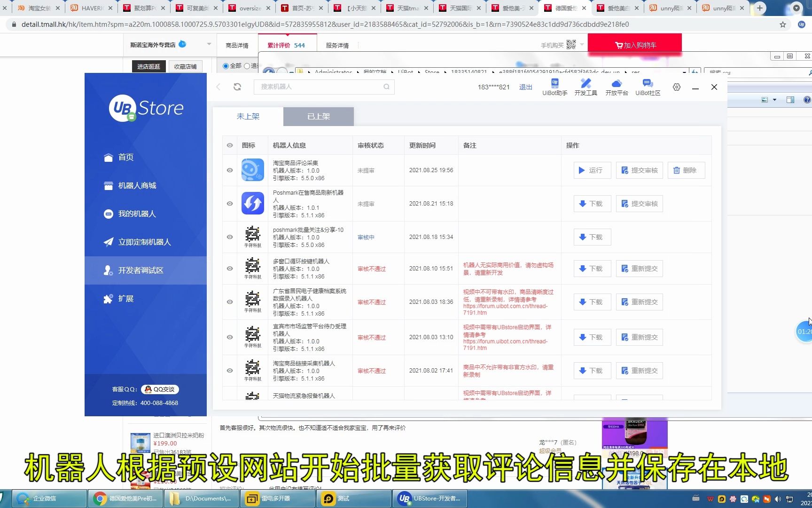Toggle the eye for 广东省居民电子健康档案 row

pos(230,302)
